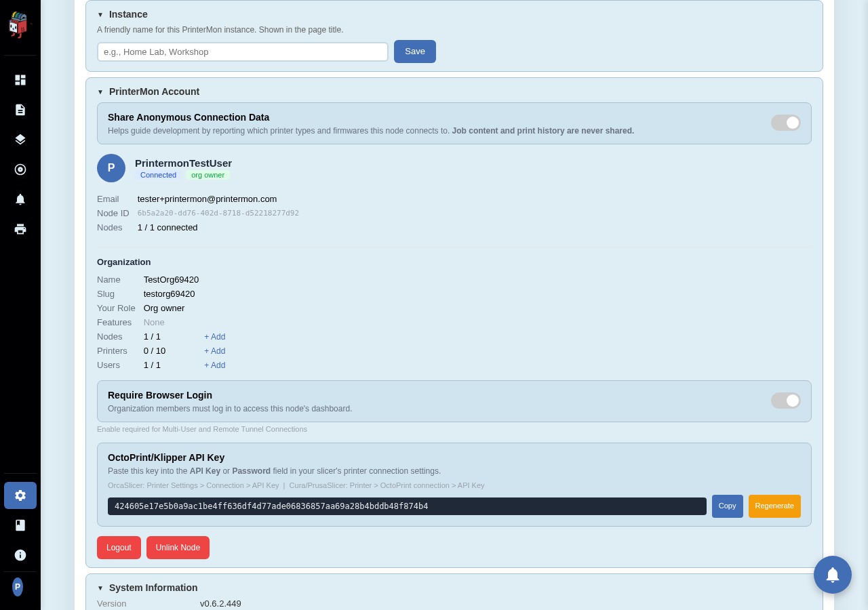Toggle Require Browser Login switch
Image resolution: width=868 pixels, height=610 pixels.
pyautogui.click(x=786, y=401)
